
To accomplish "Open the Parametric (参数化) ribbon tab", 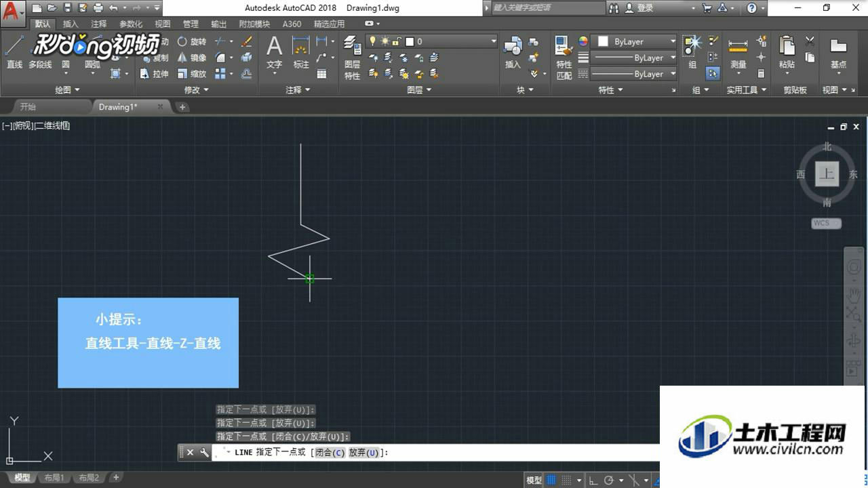I will tap(131, 24).
